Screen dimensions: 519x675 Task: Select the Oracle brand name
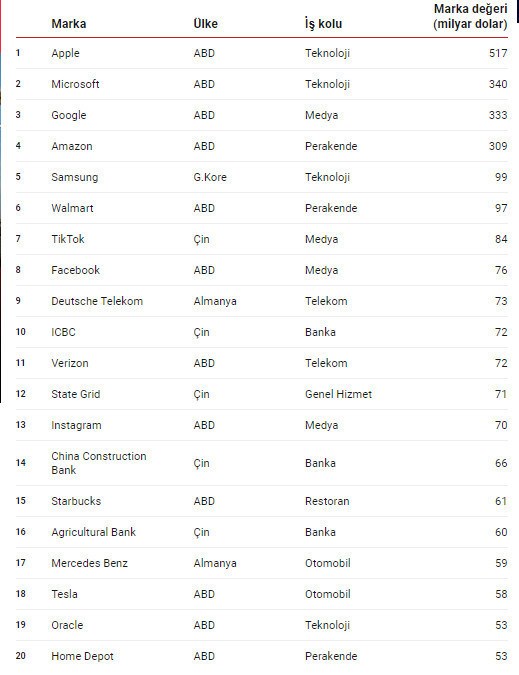coord(67,625)
